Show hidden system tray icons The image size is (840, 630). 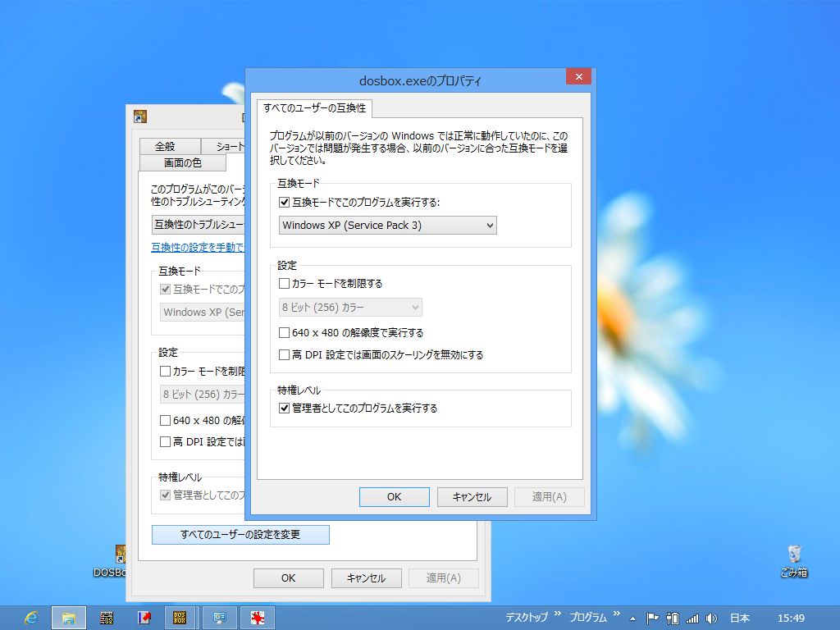tap(632, 618)
